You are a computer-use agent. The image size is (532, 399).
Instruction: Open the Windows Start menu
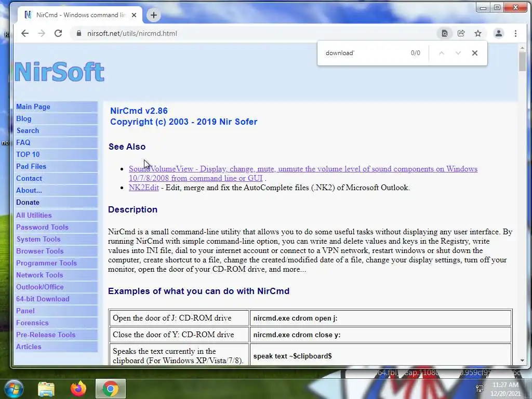14,389
